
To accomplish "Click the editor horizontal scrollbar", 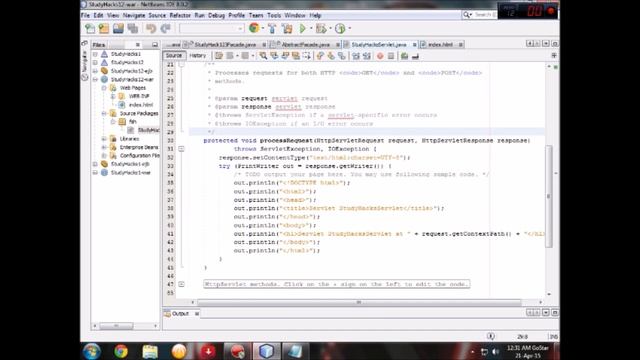I will 359,302.
